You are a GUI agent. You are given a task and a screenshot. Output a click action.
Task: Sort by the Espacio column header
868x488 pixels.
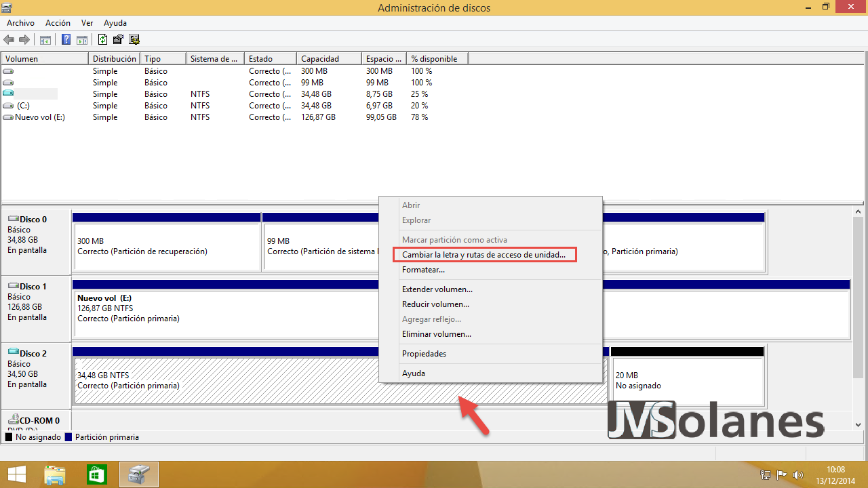383,59
